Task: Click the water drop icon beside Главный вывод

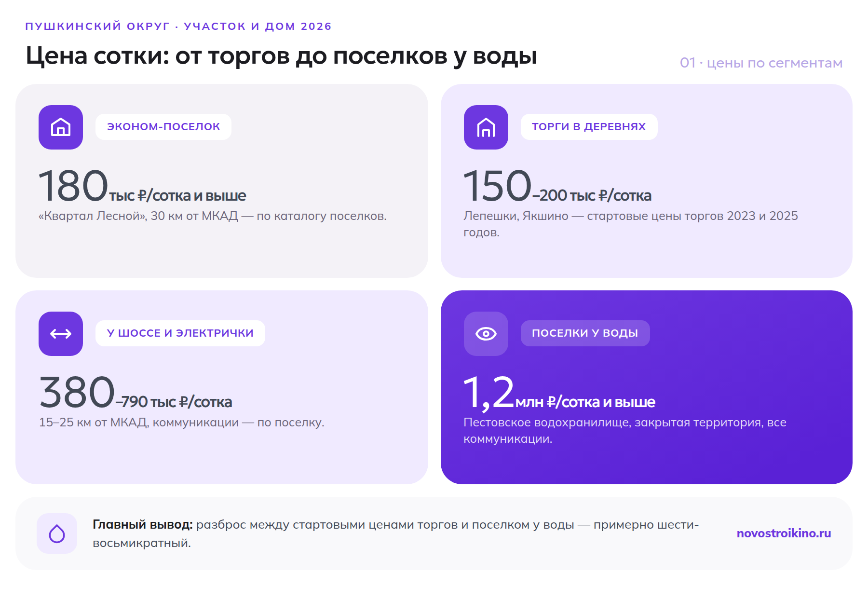Action: click(x=57, y=533)
